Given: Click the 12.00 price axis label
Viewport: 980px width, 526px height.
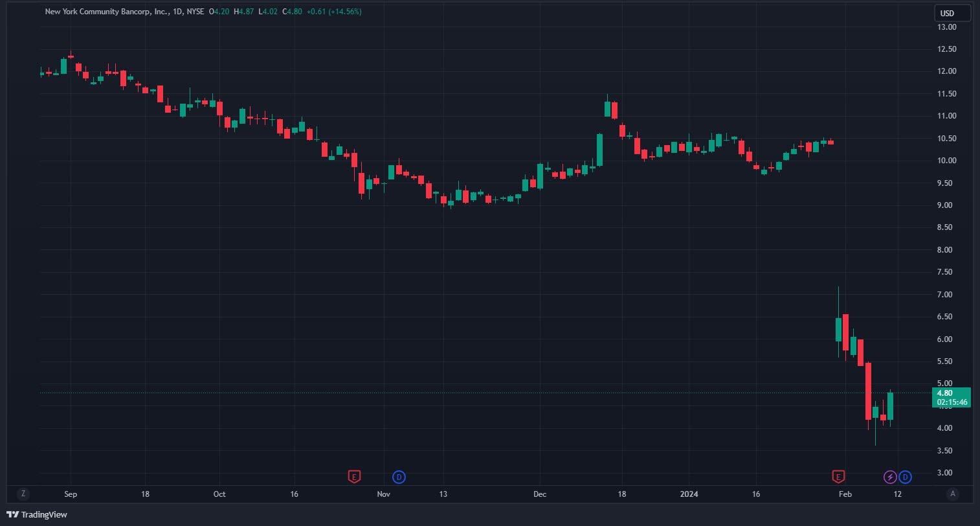Looking at the screenshot, I should (948, 71).
